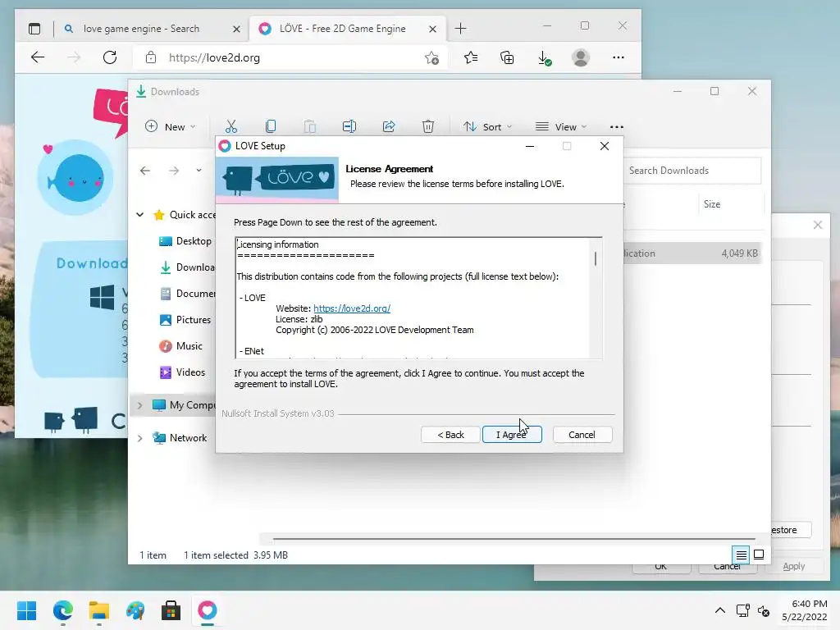Select Videos in the navigation pane
Viewport: 840px width, 630px height.
pos(183,372)
